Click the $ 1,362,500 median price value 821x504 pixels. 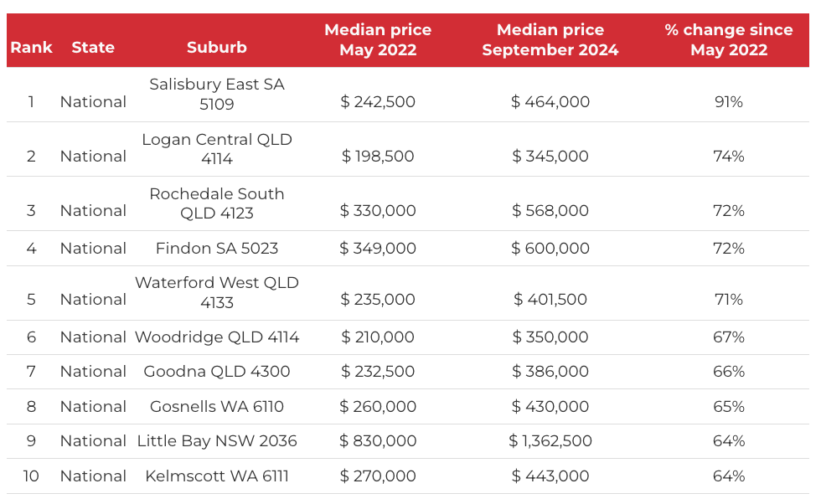click(x=550, y=441)
